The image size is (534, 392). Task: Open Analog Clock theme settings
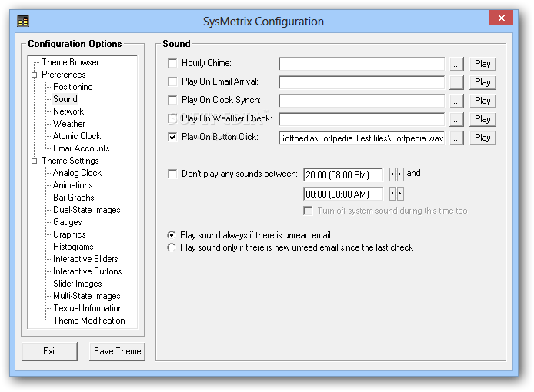(x=77, y=173)
